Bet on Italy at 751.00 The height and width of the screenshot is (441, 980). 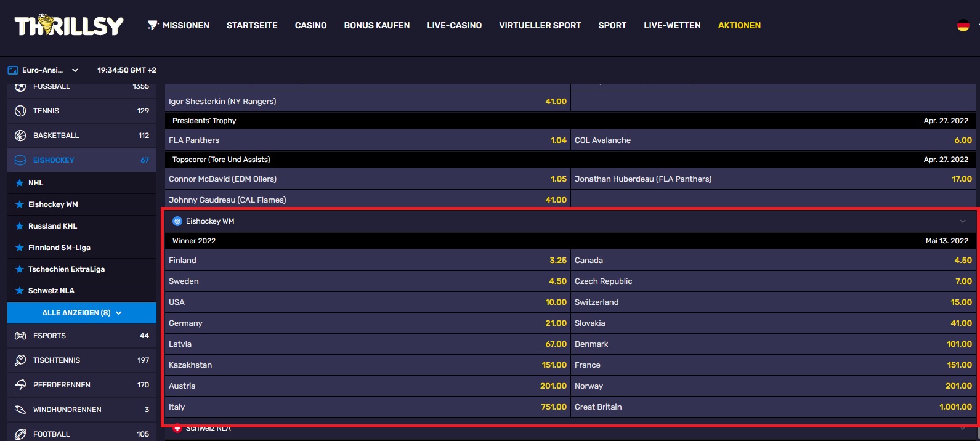coord(368,407)
